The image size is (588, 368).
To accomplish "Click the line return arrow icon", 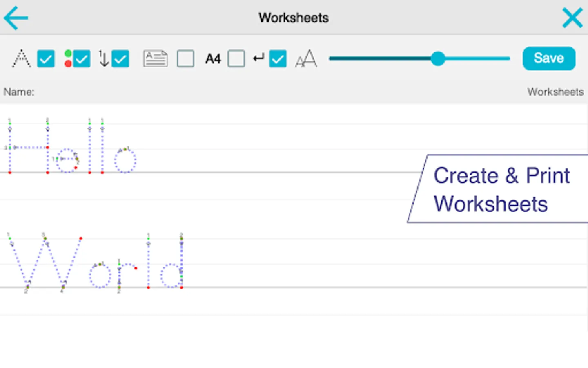I will click(258, 58).
